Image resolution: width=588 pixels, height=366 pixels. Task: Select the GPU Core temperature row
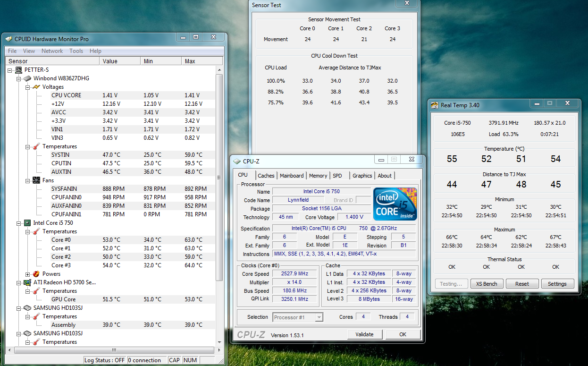click(133, 299)
